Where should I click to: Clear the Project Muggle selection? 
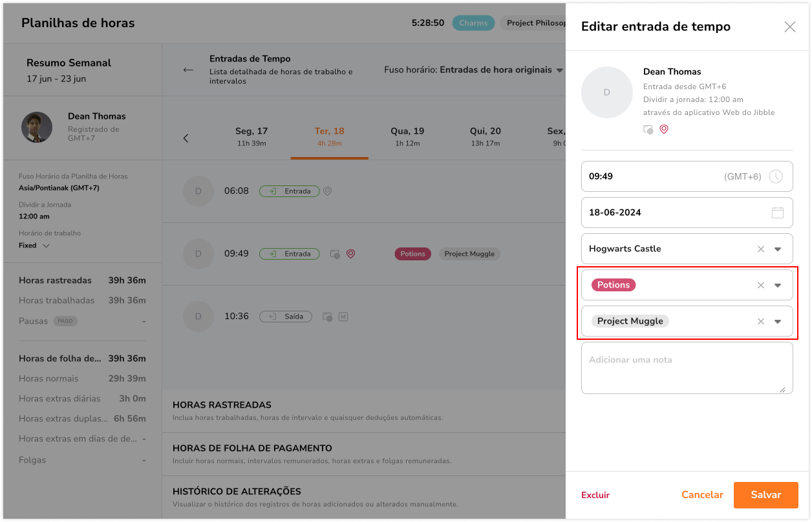point(761,321)
